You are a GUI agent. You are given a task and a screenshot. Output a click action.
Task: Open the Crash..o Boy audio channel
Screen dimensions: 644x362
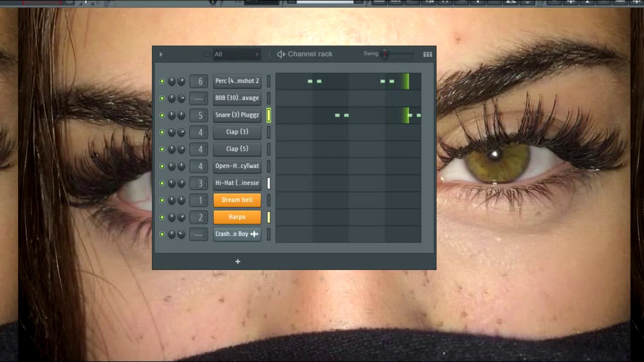237,234
